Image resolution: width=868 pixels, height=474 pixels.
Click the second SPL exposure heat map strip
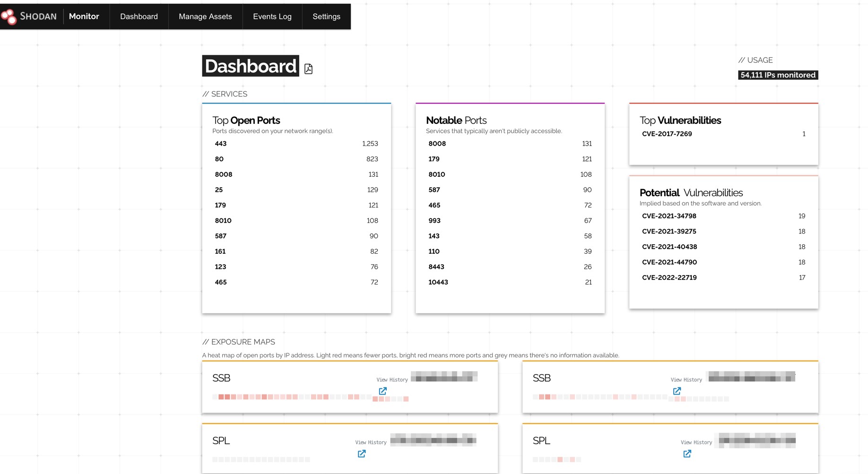pyautogui.click(x=557, y=459)
